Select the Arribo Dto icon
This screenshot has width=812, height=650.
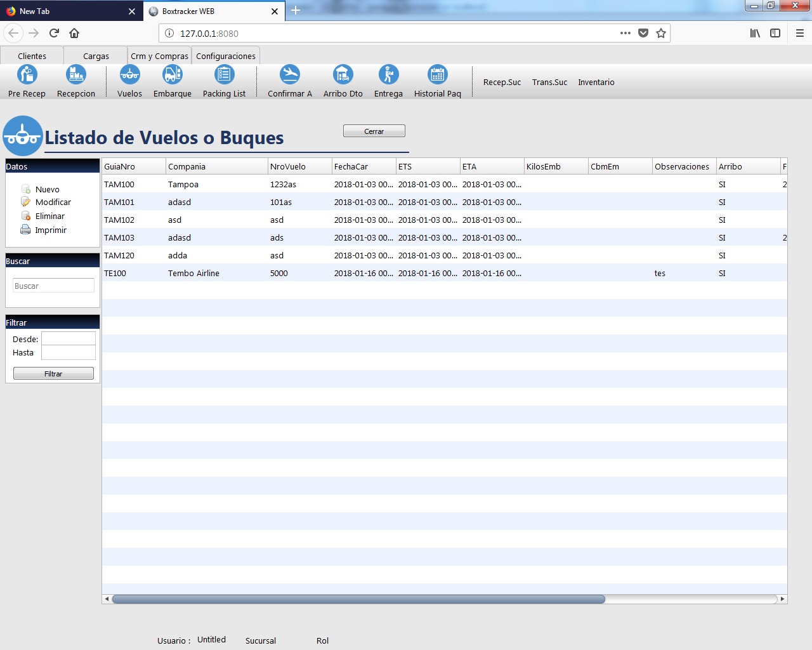343,75
